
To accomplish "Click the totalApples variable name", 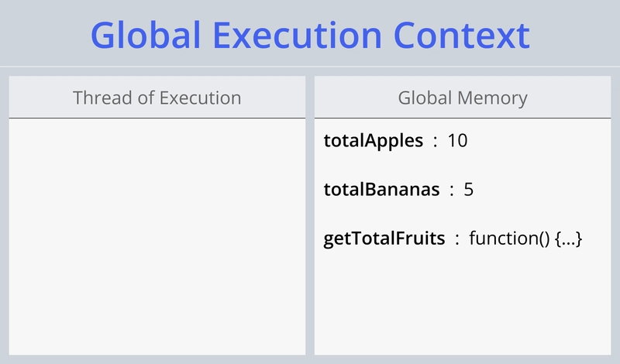I will pos(374,141).
